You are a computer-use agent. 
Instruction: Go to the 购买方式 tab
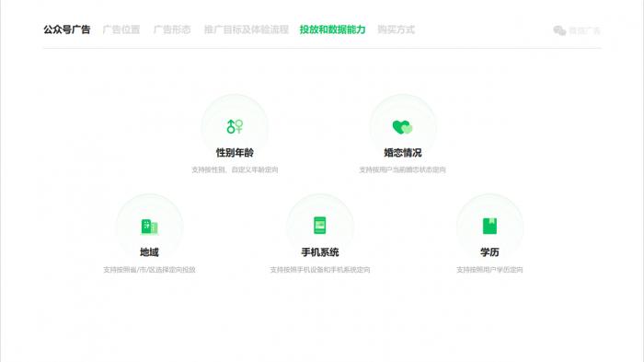tap(397, 29)
